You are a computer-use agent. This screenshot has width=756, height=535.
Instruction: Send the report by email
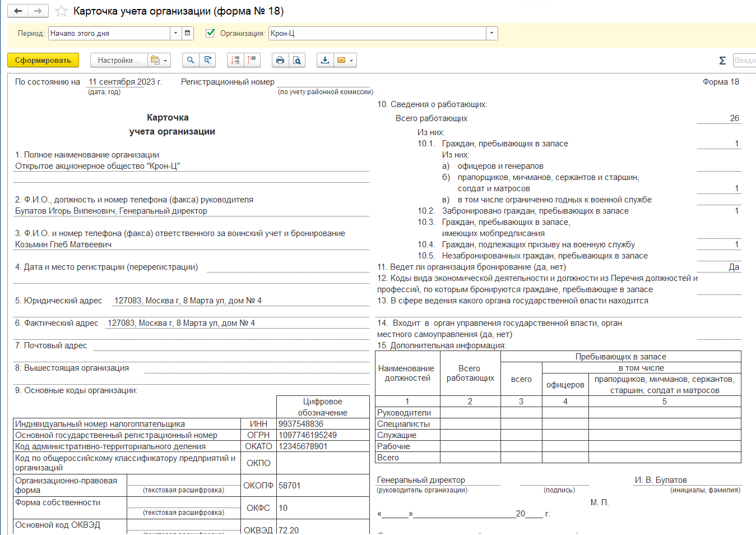[x=341, y=60]
